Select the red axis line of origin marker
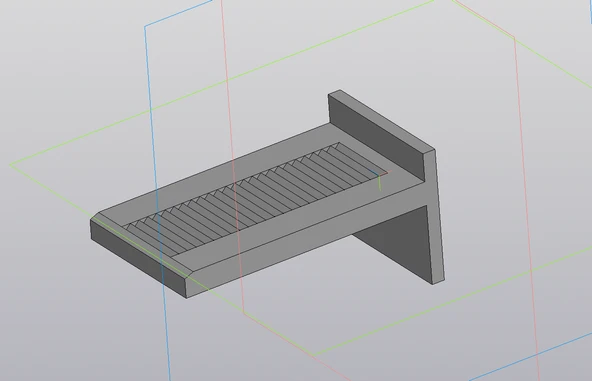Image resolution: width=592 pixels, height=381 pixels. click(x=385, y=173)
